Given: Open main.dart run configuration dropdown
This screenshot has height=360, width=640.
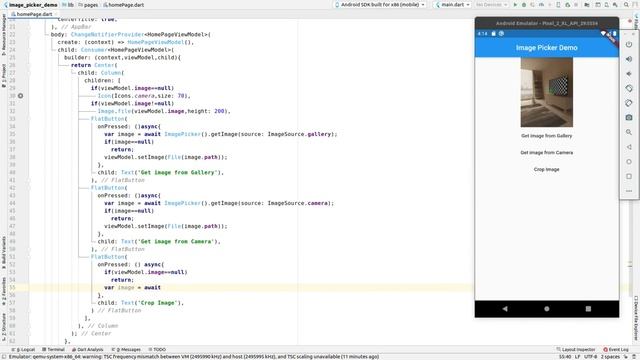Looking at the screenshot, I should click(453, 5).
